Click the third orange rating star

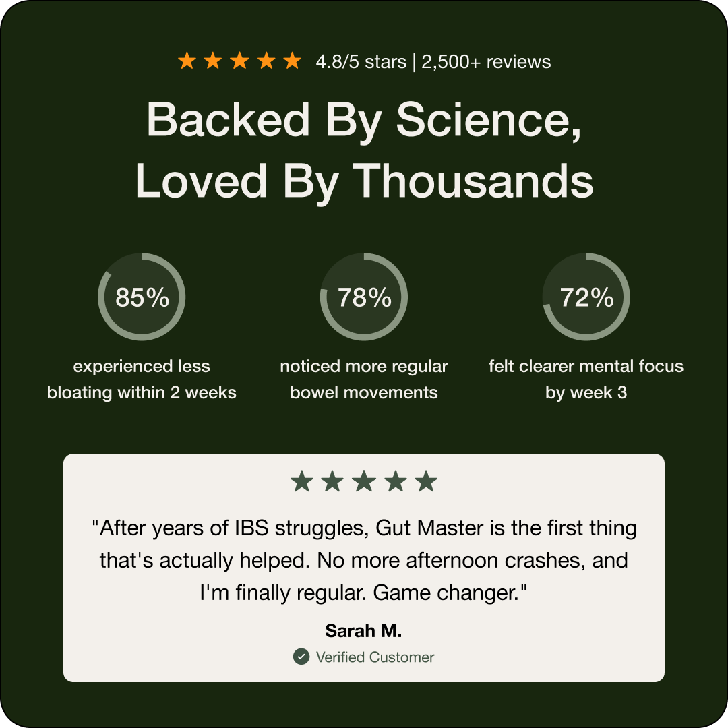tap(239, 62)
